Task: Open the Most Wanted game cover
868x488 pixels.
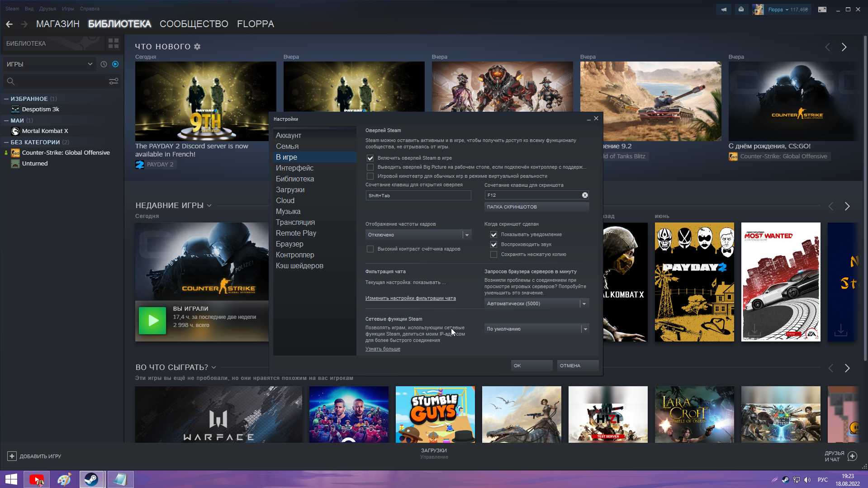Action: (x=781, y=282)
